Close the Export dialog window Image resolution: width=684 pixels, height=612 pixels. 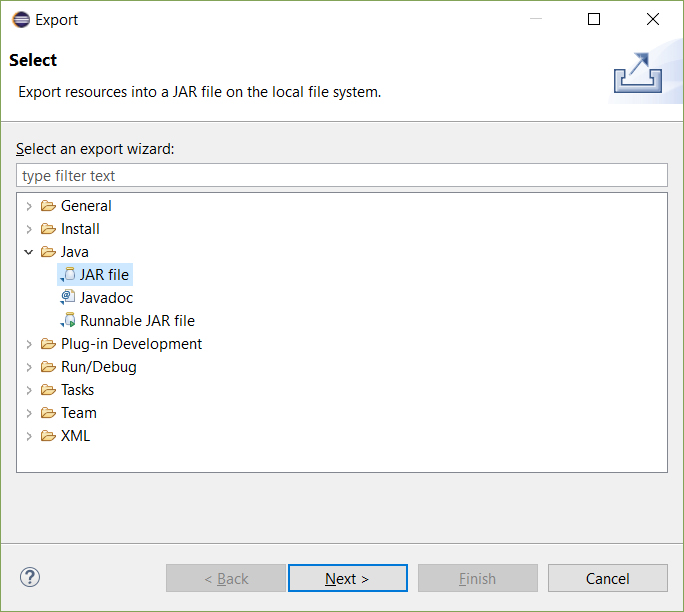[x=653, y=19]
